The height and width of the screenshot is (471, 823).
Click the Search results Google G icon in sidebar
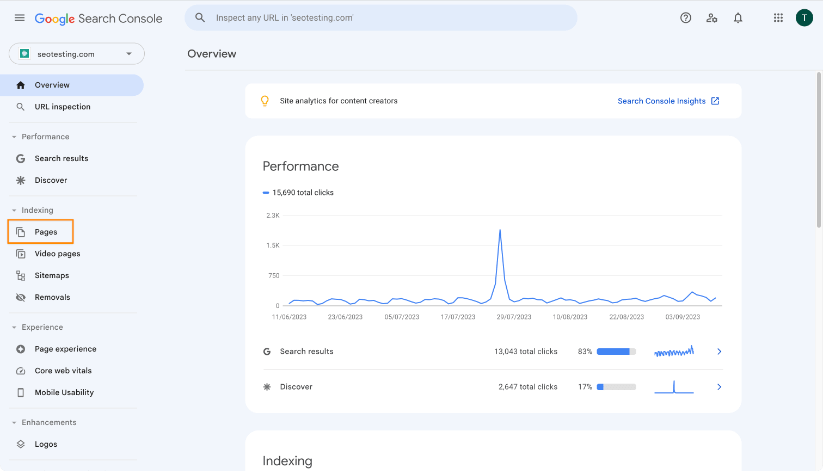click(x=20, y=159)
